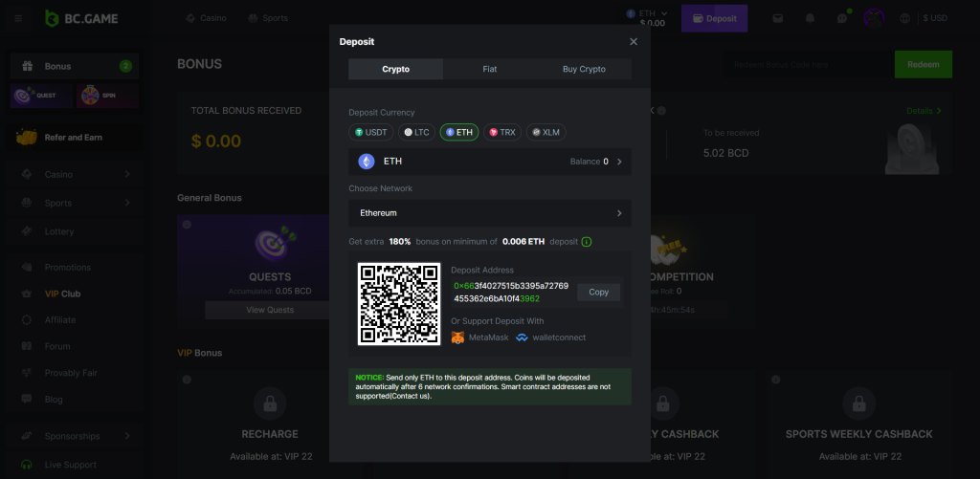
Task: Click the deposit QR code
Action: [399, 303]
